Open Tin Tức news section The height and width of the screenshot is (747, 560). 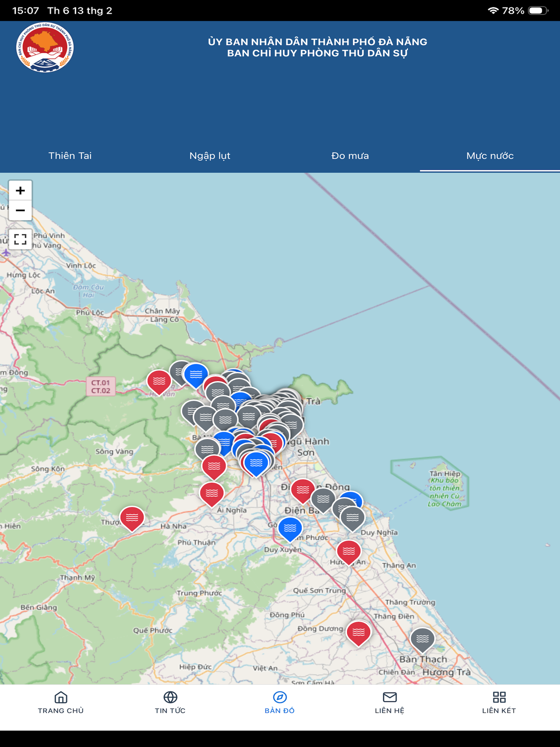[x=170, y=703]
